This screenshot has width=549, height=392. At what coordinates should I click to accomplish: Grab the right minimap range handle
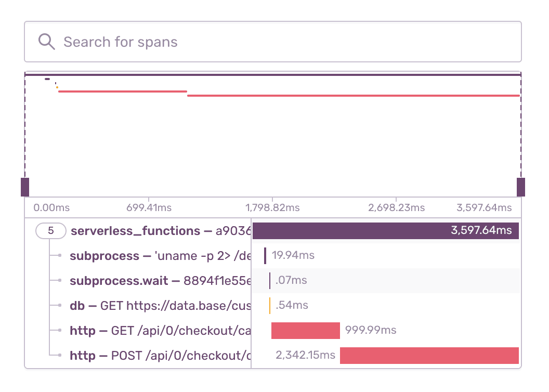[520, 187]
